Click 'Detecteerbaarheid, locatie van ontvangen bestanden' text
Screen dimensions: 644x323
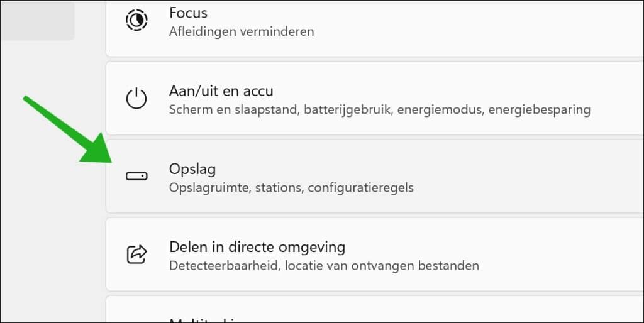324,265
